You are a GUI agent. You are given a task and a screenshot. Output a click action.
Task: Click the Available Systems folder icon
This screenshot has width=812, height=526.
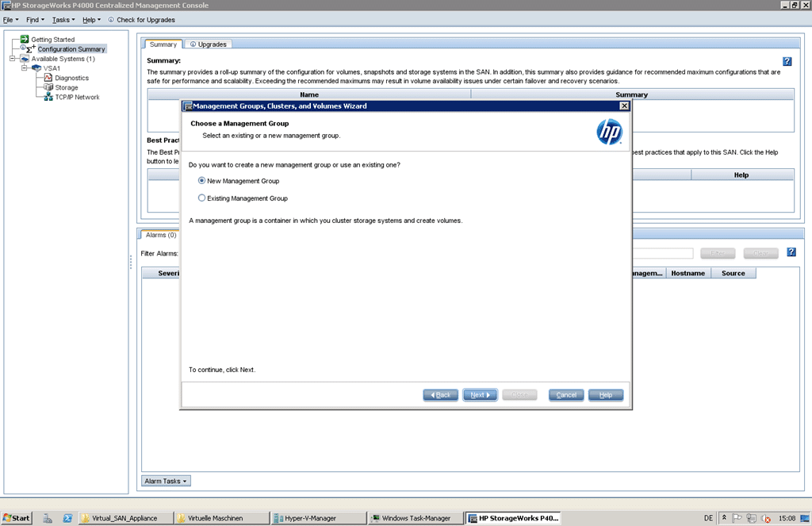click(25, 59)
